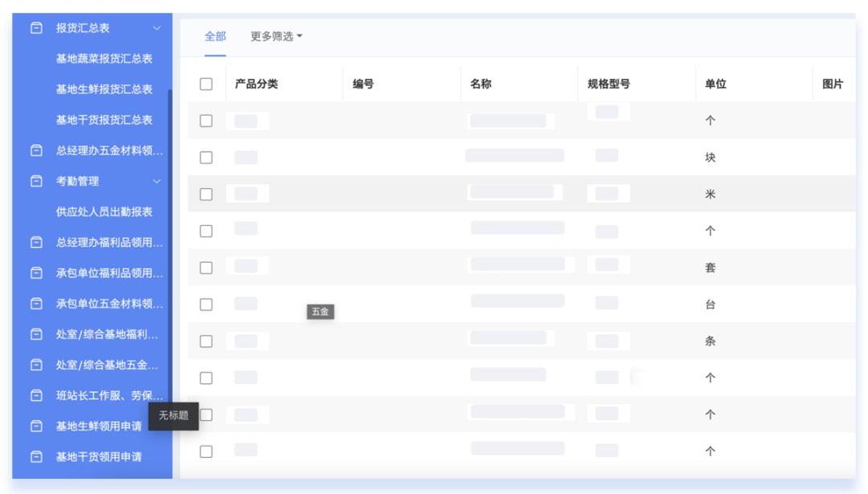Collapse the 报货汇总表 menu section
The image size is (868, 494).
(158, 27)
